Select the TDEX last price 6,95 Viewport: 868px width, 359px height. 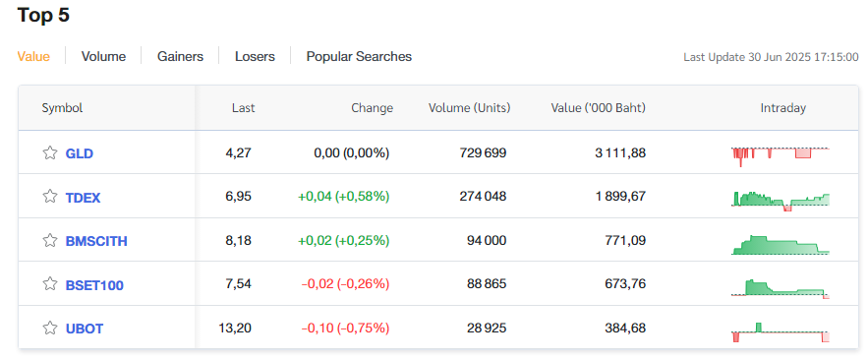pyautogui.click(x=239, y=196)
